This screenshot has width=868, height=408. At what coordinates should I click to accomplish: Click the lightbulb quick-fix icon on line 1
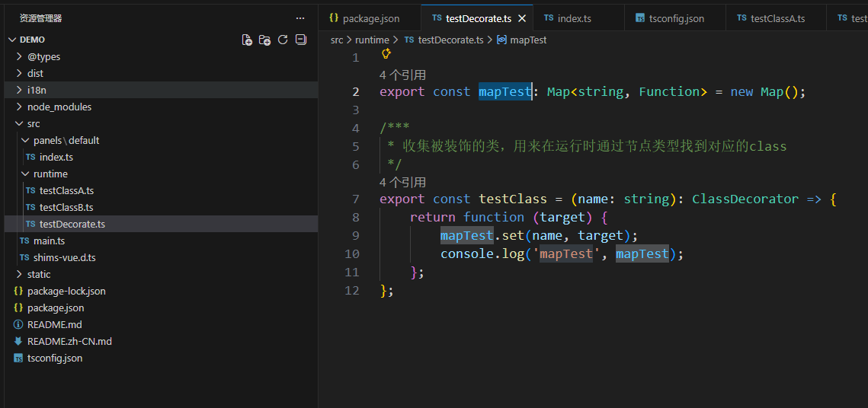click(386, 54)
